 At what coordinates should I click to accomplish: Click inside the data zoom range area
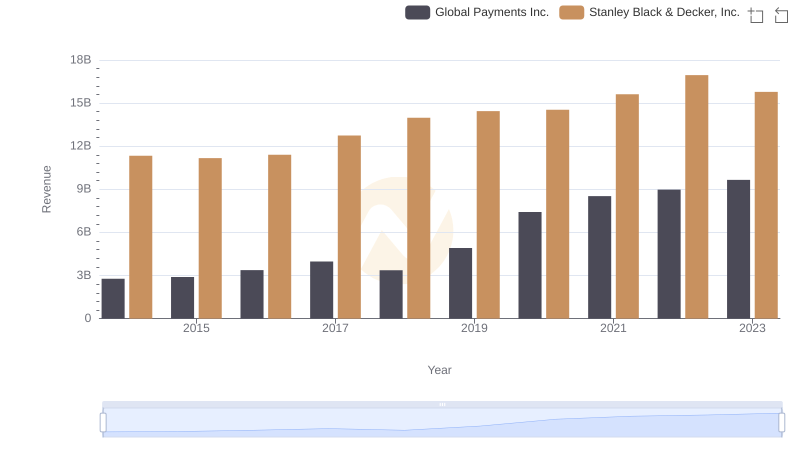442,423
